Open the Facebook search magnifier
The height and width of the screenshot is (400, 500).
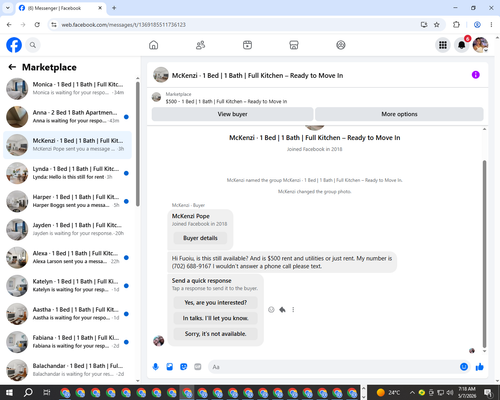click(x=33, y=45)
